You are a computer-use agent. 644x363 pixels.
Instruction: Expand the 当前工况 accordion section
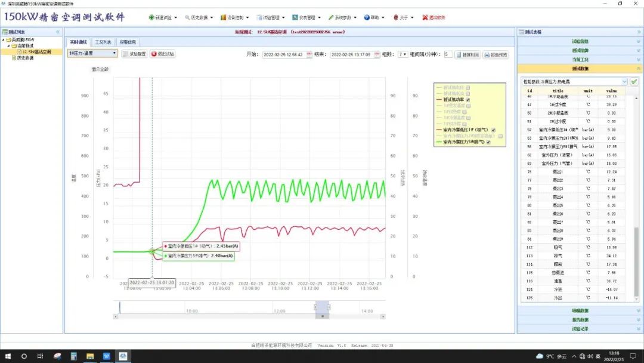click(580, 60)
